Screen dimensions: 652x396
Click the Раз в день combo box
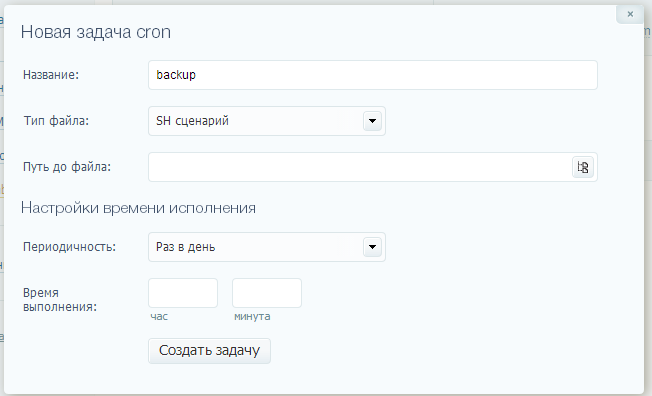click(267, 247)
